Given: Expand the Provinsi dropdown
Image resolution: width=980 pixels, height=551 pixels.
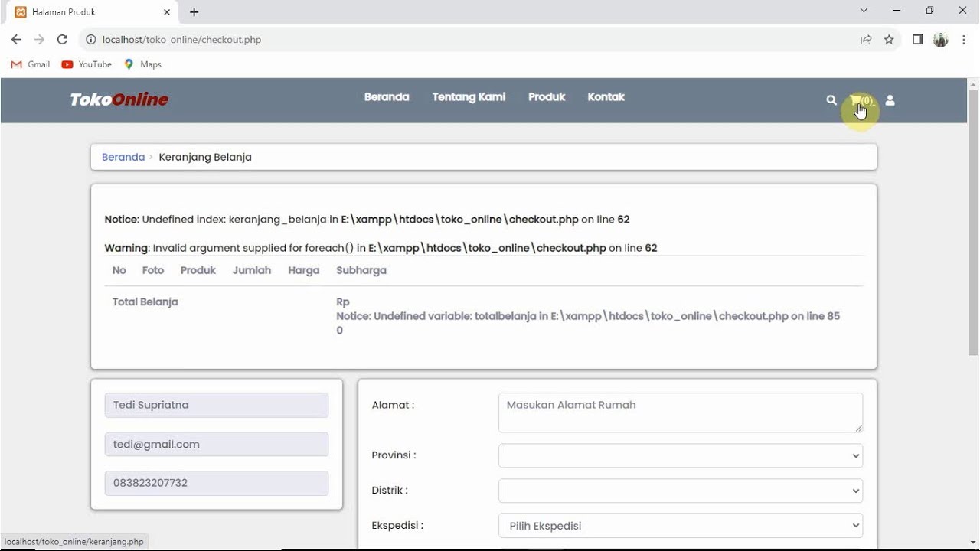Looking at the screenshot, I should click(x=681, y=455).
